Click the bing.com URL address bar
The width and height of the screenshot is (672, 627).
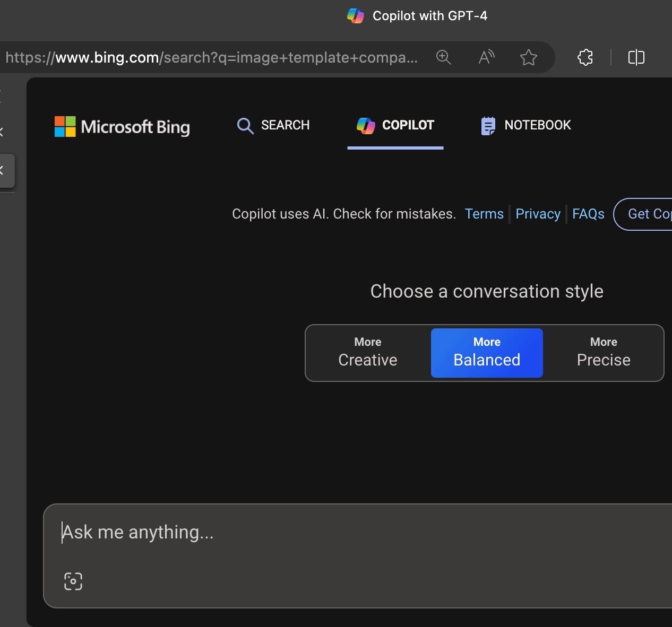(x=212, y=57)
